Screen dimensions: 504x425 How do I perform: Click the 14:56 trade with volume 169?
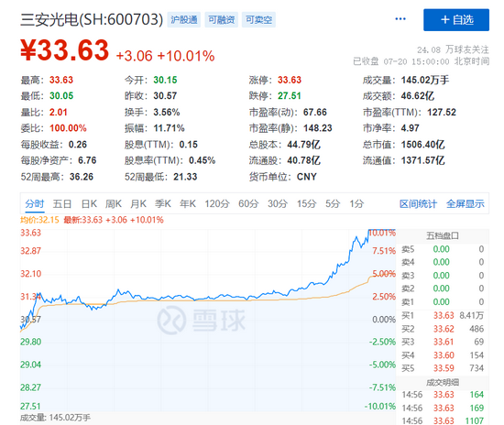(443, 408)
